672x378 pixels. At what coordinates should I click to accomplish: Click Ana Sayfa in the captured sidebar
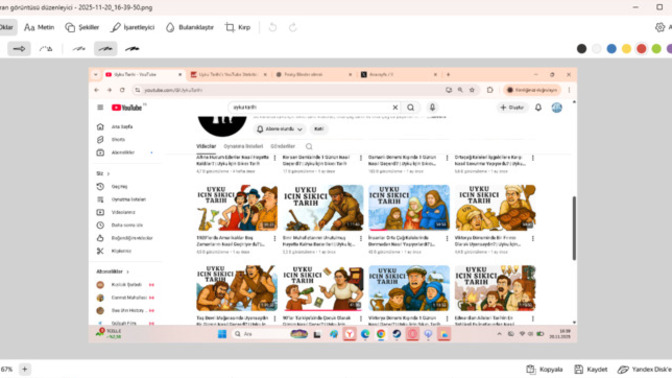tap(115, 127)
